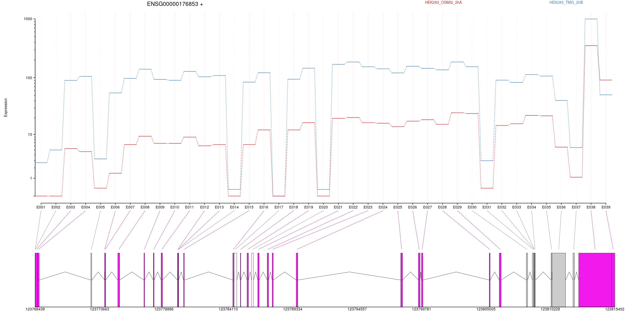The height and width of the screenshot is (322, 644).
Task: Click exon label E009
Action: (x=160, y=207)
